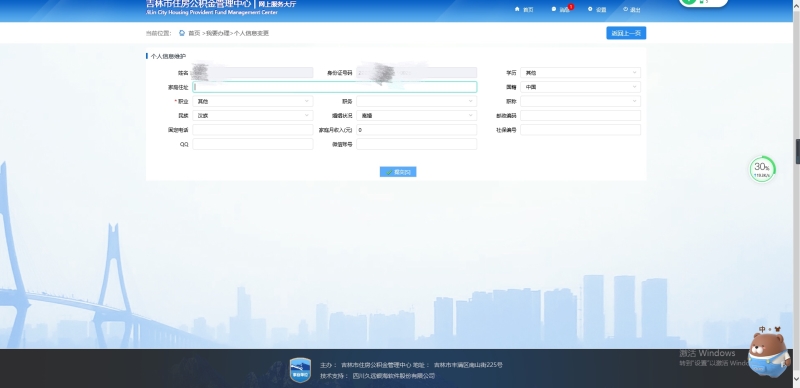Focus the 家庭住址 address input field
800x388 pixels.
click(335, 87)
